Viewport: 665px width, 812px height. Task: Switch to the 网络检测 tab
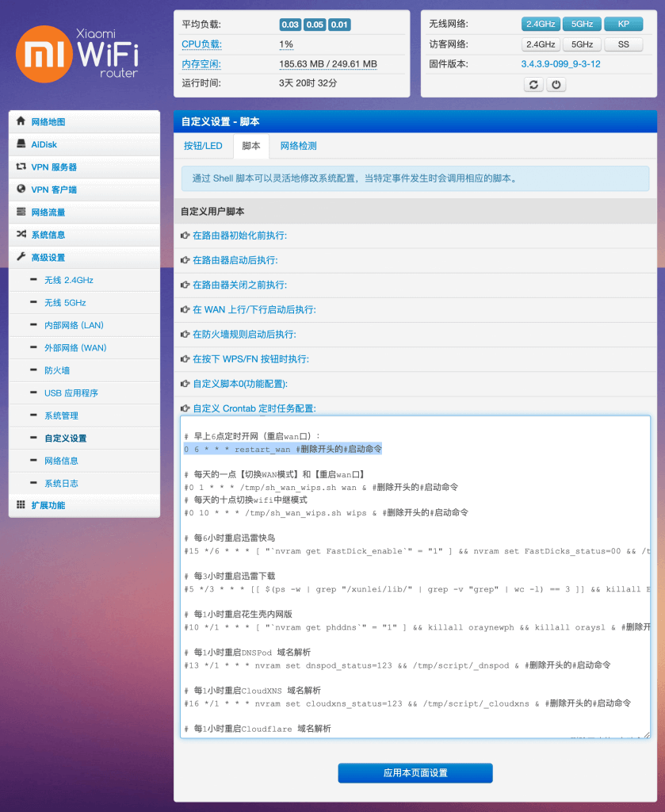point(298,146)
